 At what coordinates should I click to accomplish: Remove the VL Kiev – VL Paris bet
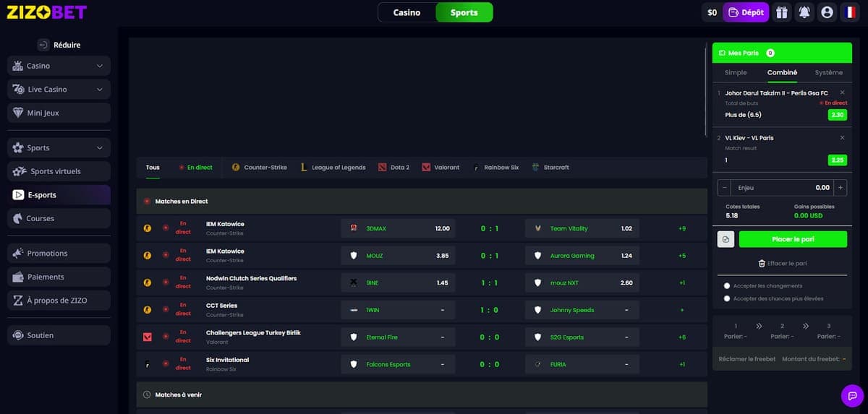pyautogui.click(x=842, y=138)
